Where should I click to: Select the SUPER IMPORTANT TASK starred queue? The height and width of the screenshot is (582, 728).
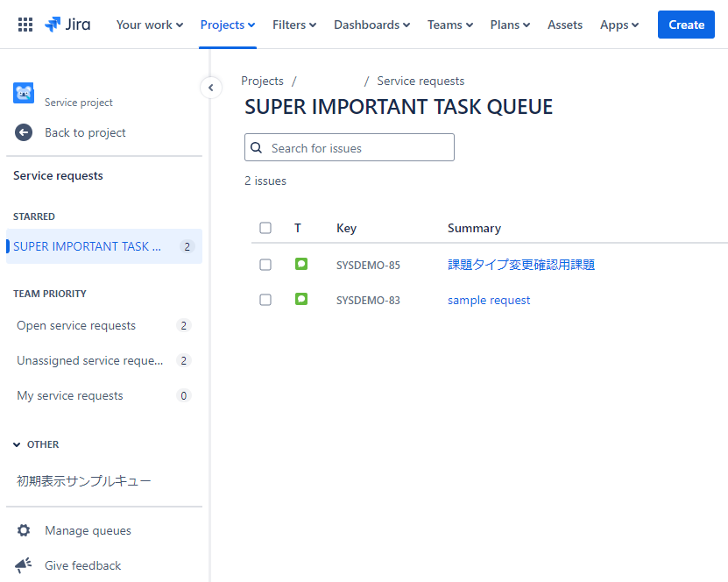[x=104, y=246]
